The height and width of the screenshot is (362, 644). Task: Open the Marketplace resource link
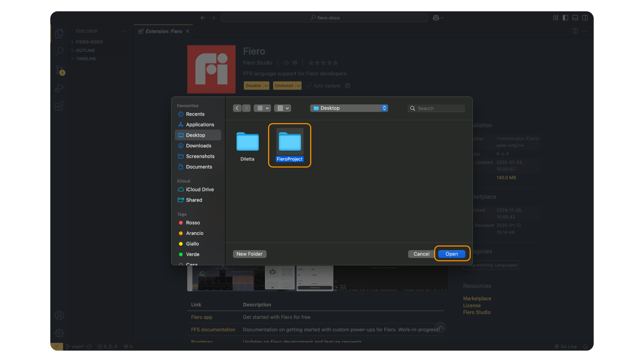(x=477, y=299)
